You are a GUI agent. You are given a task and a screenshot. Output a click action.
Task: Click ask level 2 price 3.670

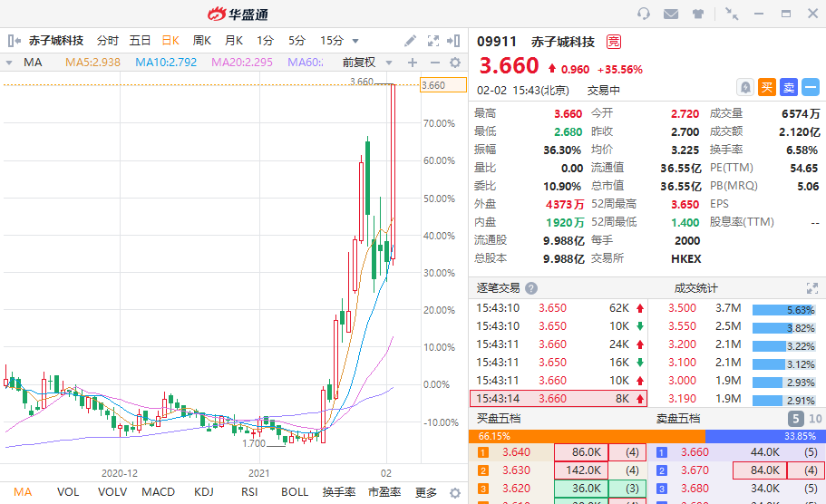695,470
